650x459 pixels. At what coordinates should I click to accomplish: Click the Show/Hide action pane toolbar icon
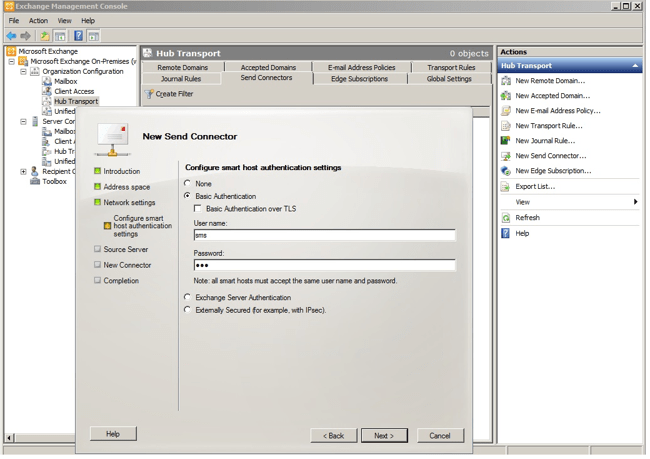click(94, 36)
